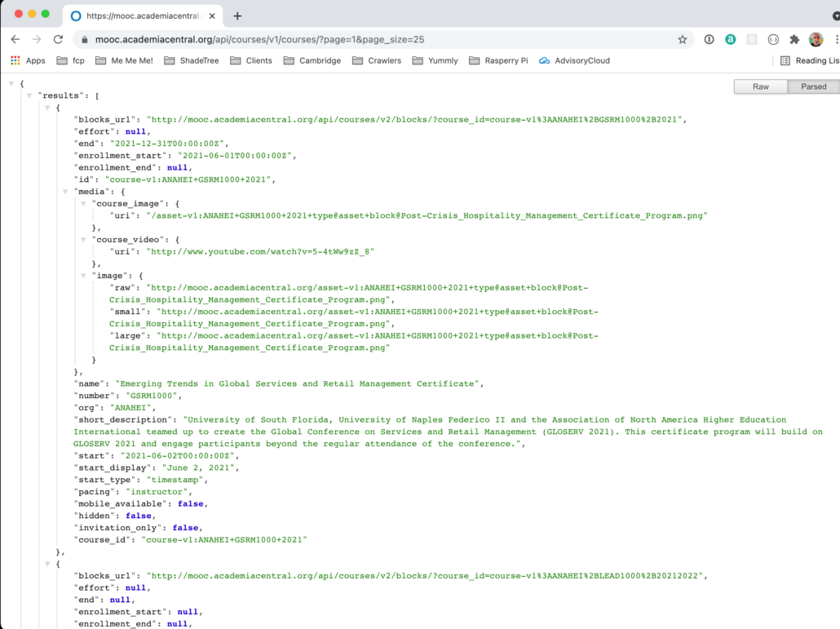Click the course_image uri path value
Viewport: 840px width, 629px height.
click(x=427, y=215)
